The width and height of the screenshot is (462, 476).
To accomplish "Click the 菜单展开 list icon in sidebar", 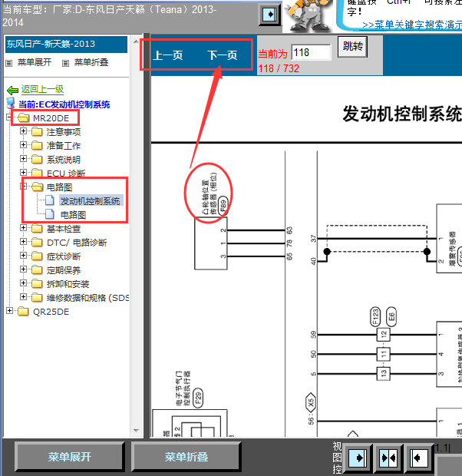I will [9, 63].
